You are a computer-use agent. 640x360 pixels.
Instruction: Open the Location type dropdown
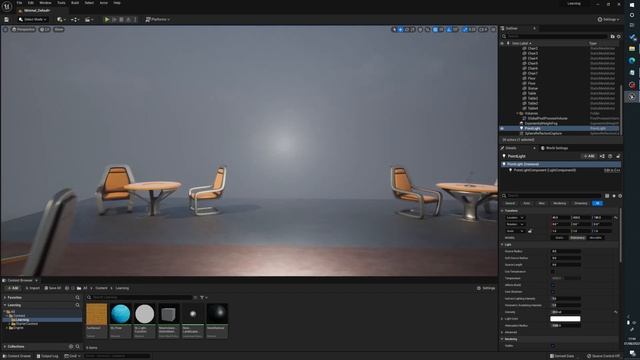[x=515, y=218]
